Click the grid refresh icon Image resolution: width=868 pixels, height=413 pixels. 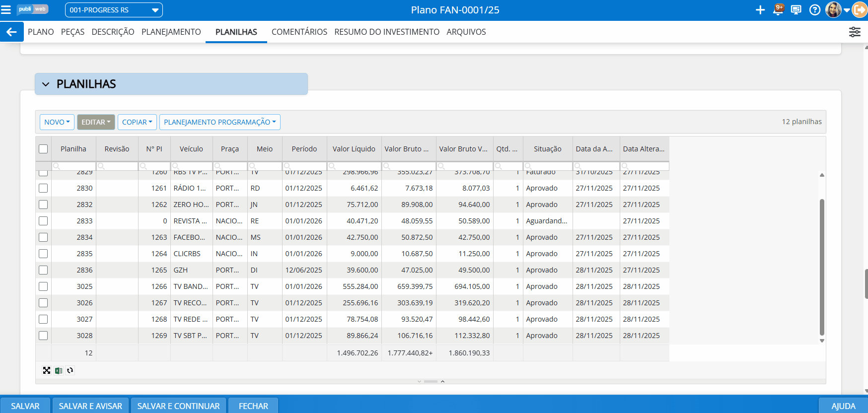70,370
